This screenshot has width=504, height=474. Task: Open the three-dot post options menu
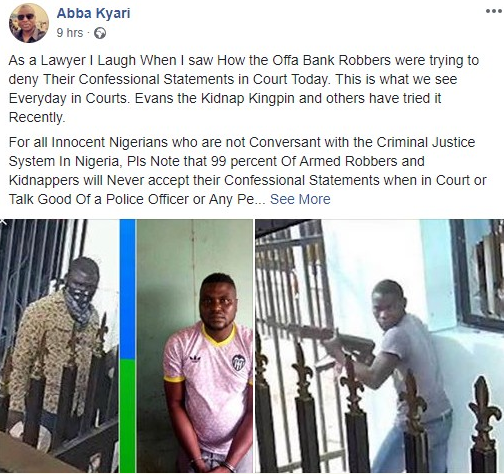pyautogui.click(x=494, y=11)
